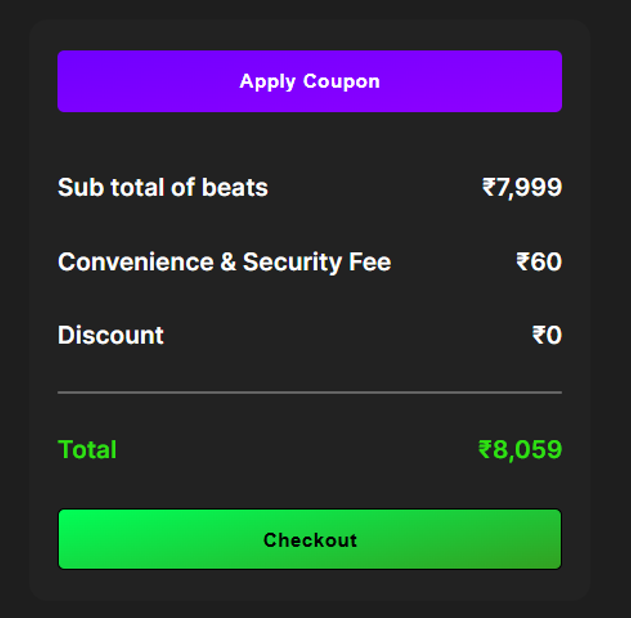631x618 pixels.
Task: Click the word "Security" in the fee label
Action: coord(294,263)
